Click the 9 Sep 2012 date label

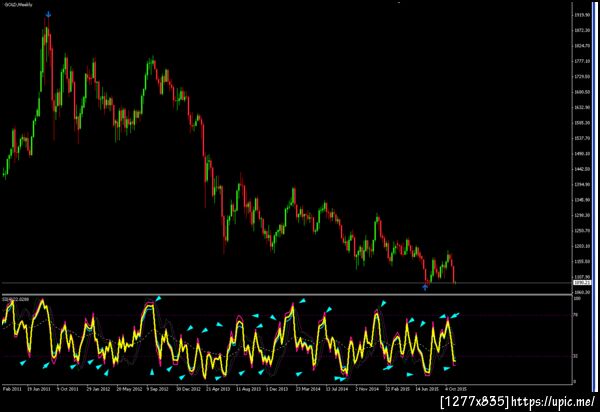tap(158, 389)
